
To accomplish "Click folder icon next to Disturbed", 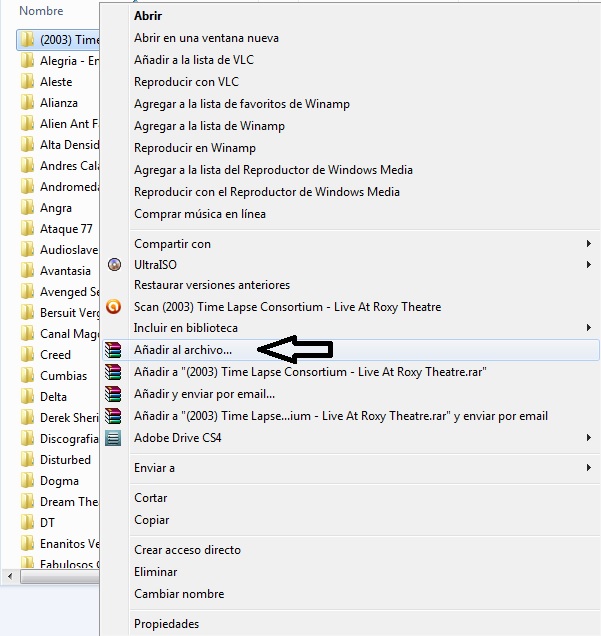I will tap(27, 460).
